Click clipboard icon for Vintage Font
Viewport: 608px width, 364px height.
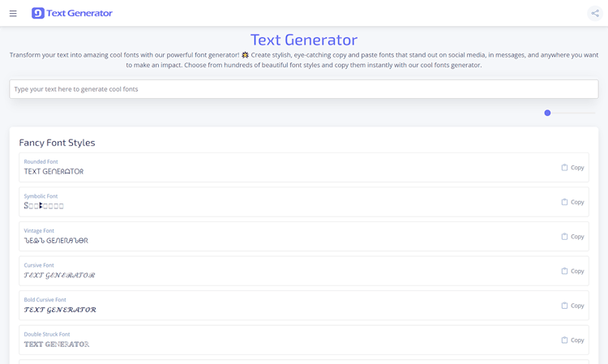(564, 237)
